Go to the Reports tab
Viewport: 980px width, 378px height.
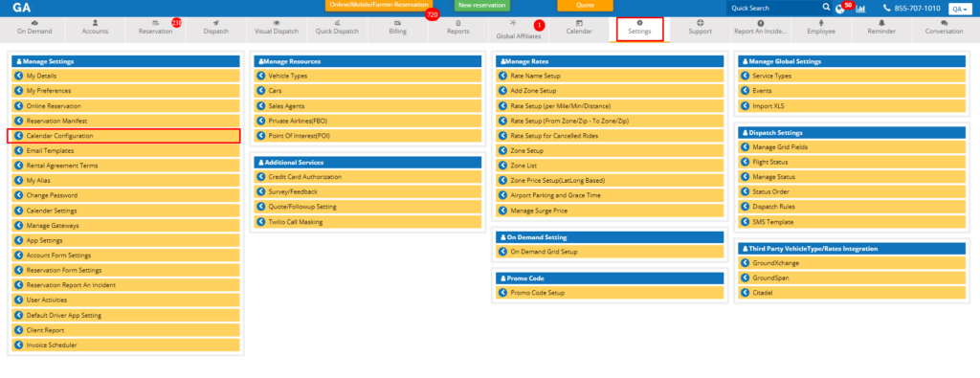coord(458,30)
